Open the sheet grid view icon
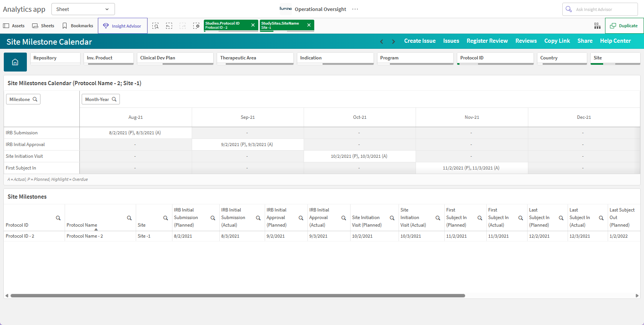 click(597, 26)
